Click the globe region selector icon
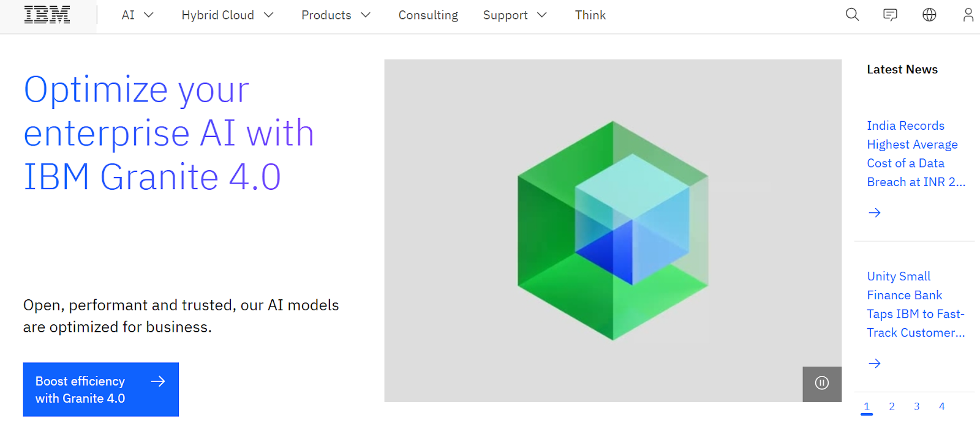Image resolution: width=980 pixels, height=437 pixels. tap(929, 15)
